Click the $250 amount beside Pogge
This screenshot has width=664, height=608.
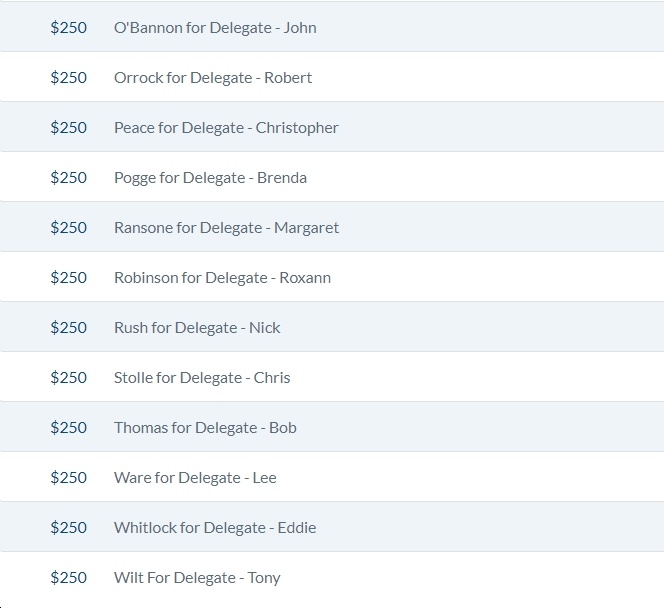(x=69, y=178)
